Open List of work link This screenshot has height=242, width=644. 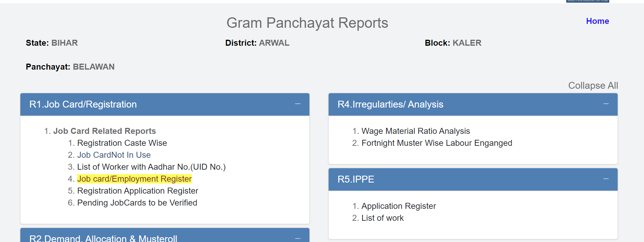tap(382, 218)
